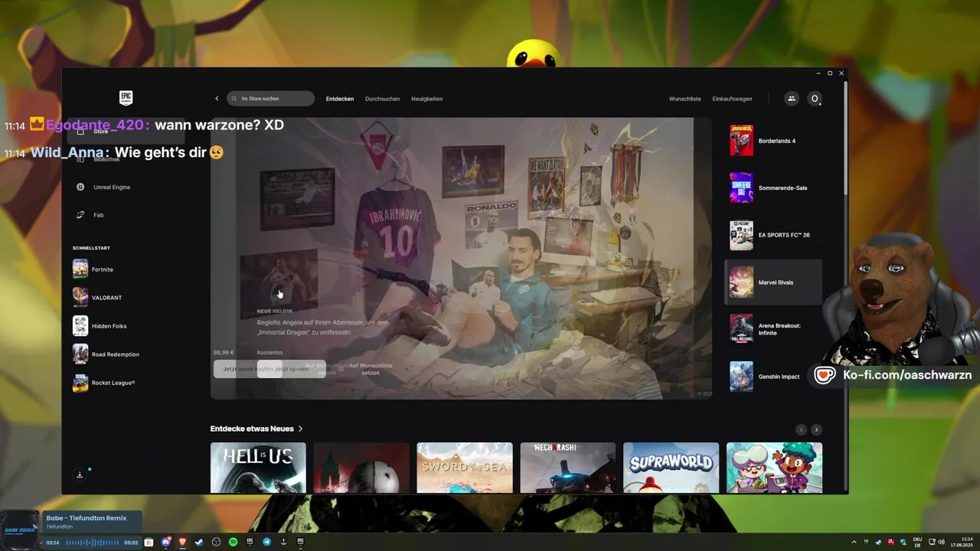Switch to the Neuigkeiten tab
Viewport: 980px width, 551px height.
coord(426,99)
